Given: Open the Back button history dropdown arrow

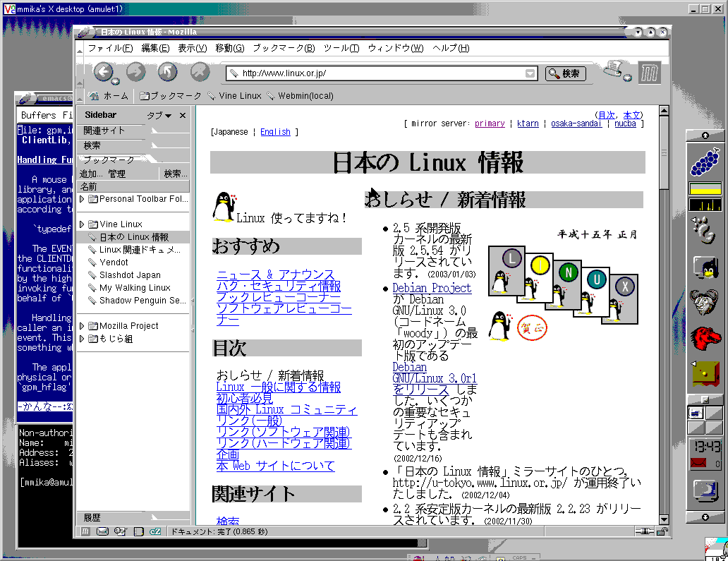Looking at the screenshot, I should [116, 82].
